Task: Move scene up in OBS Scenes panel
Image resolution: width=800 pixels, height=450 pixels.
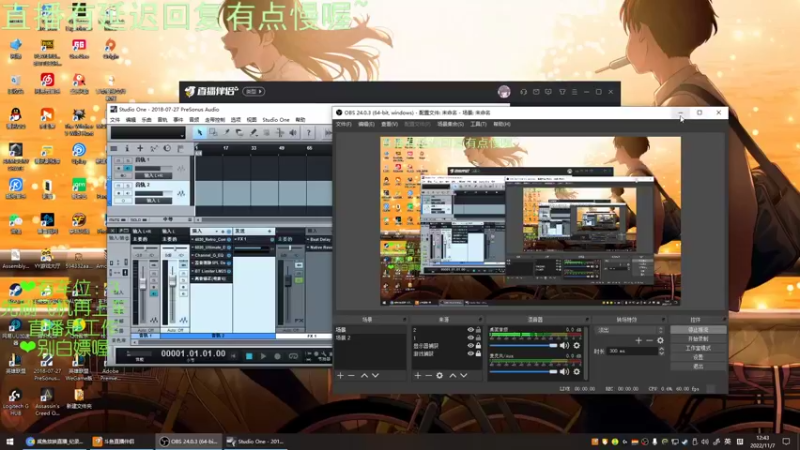Action: (364, 376)
